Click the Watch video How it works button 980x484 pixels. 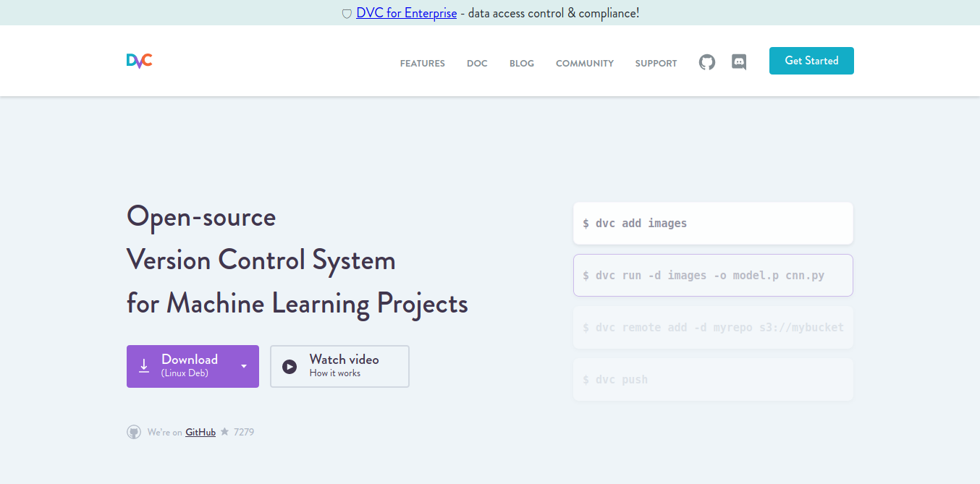point(339,366)
